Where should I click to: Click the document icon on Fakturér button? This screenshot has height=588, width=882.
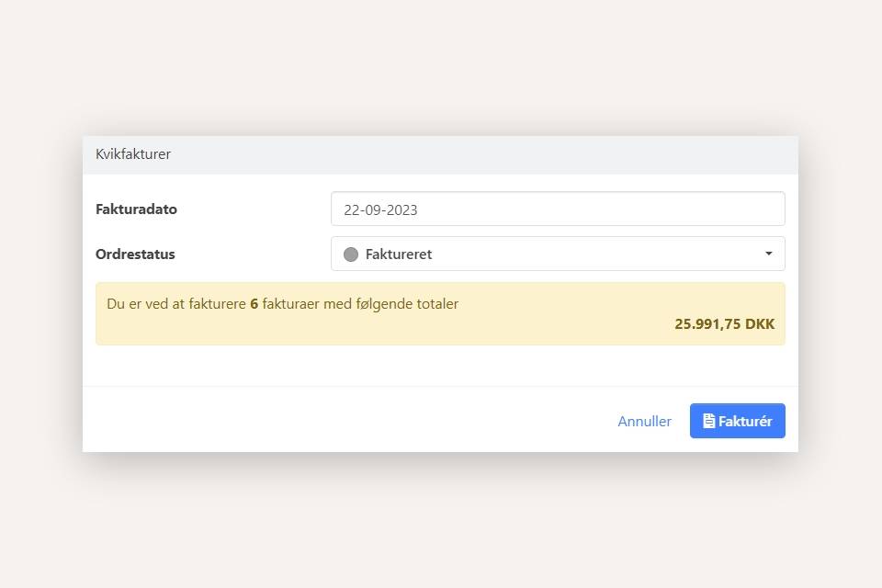tap(708, 421)
